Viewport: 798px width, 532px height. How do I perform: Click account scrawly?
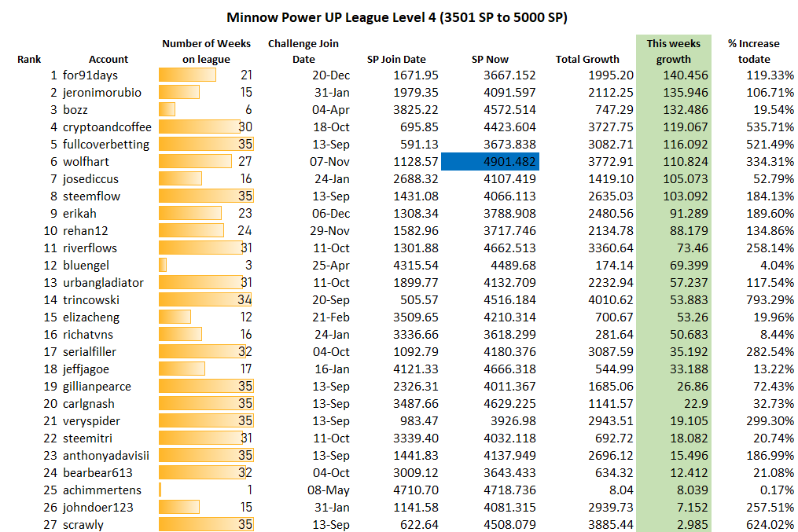(x=83, y=525)
